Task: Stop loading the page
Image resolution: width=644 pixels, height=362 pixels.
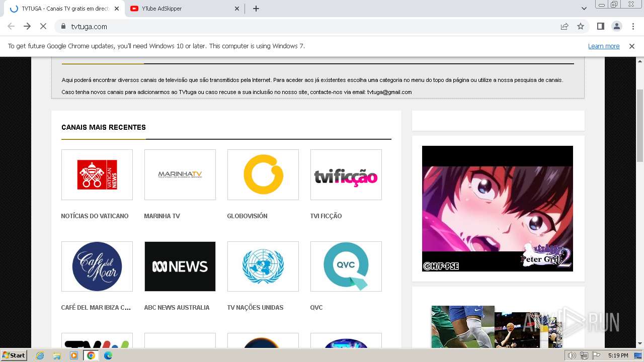Action: (43, 26)
